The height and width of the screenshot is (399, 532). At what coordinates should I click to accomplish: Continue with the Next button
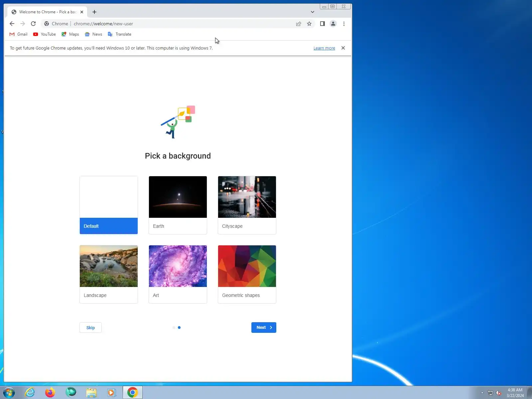point(264,328)
